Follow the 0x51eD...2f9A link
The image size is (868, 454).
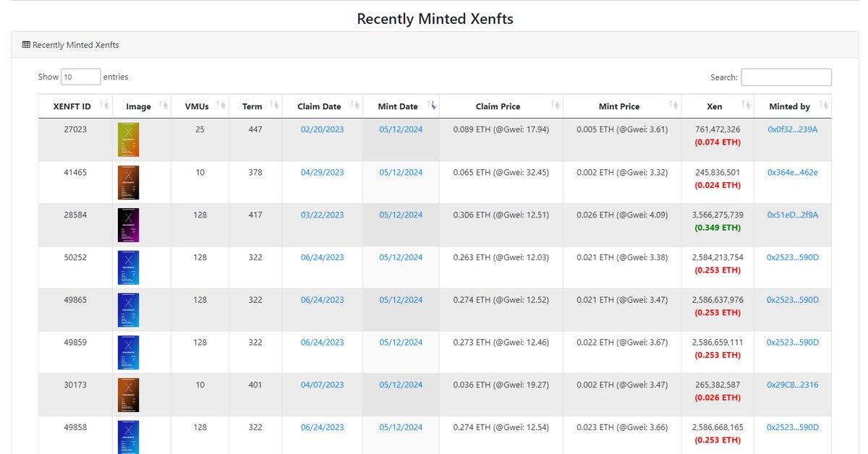pyautogui.click(x=793, y=214)
